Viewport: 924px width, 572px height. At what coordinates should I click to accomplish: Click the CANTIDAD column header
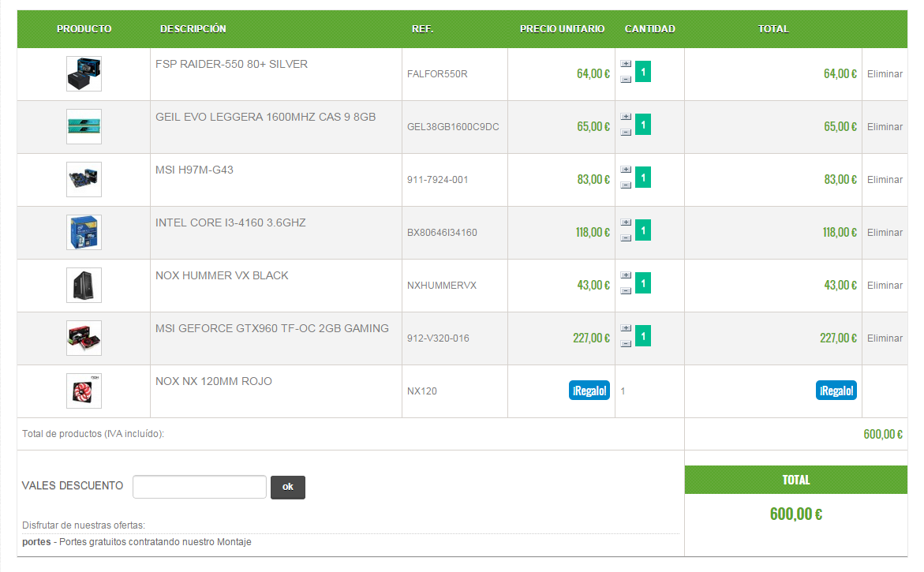coord(650,29)
